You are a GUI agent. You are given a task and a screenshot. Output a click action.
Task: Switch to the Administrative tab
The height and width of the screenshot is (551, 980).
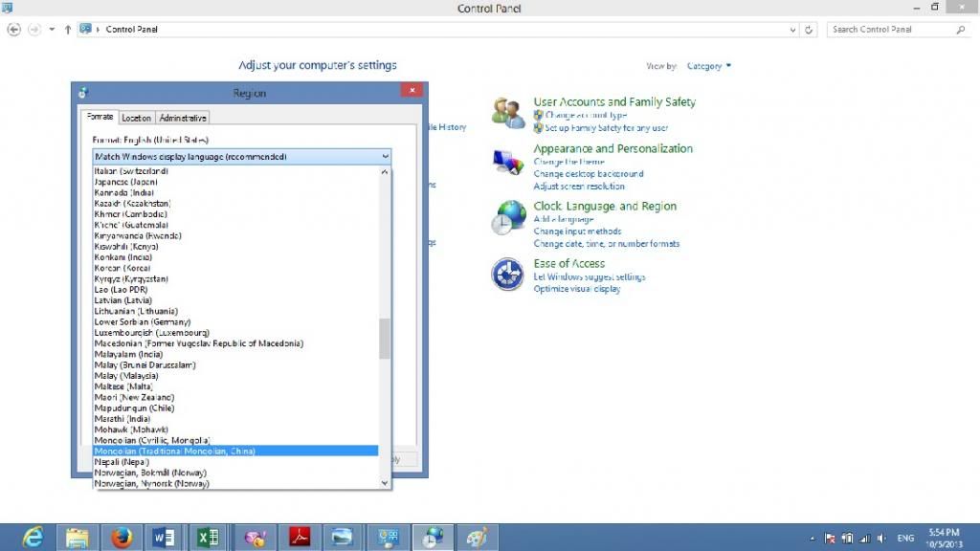point(182,118)
